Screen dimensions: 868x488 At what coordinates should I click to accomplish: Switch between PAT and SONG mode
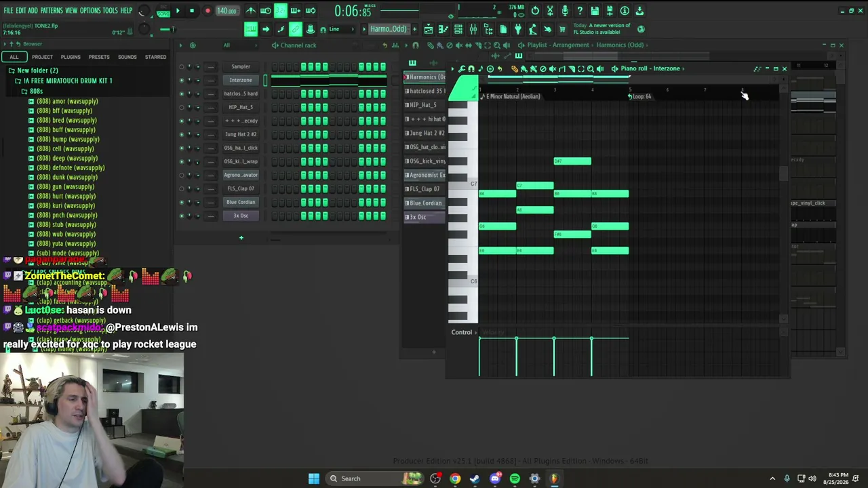click(x=163, y=11)
